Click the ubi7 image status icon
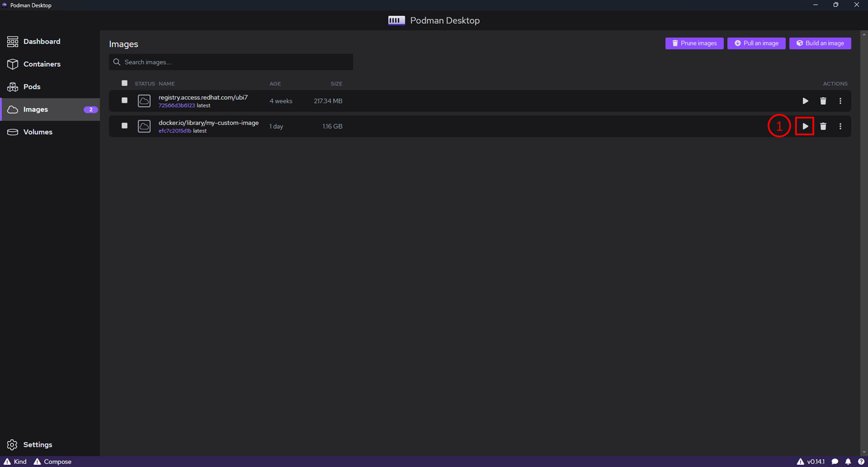 [x=144, y=101]
